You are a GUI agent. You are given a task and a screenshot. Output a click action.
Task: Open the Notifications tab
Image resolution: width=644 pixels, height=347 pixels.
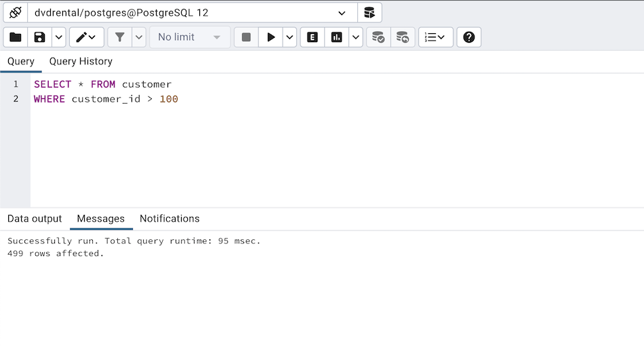point(169,218)
